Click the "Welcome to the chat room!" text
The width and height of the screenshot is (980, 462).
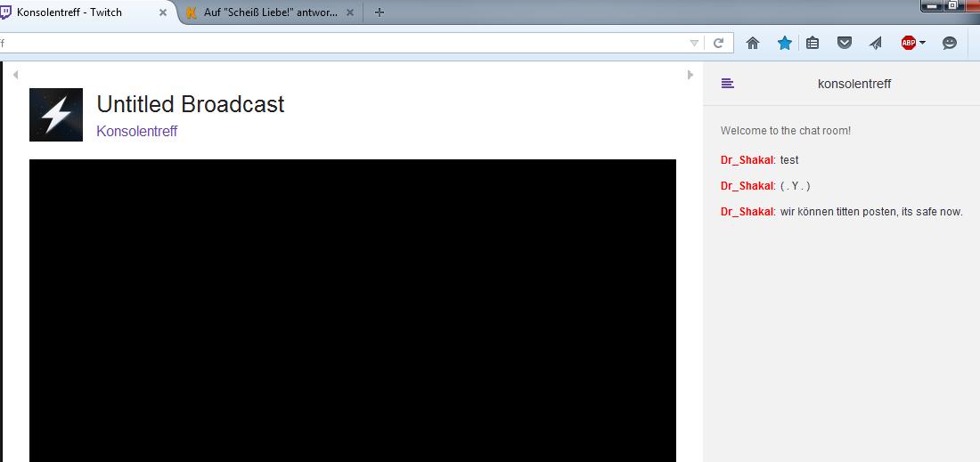point(786,131)
